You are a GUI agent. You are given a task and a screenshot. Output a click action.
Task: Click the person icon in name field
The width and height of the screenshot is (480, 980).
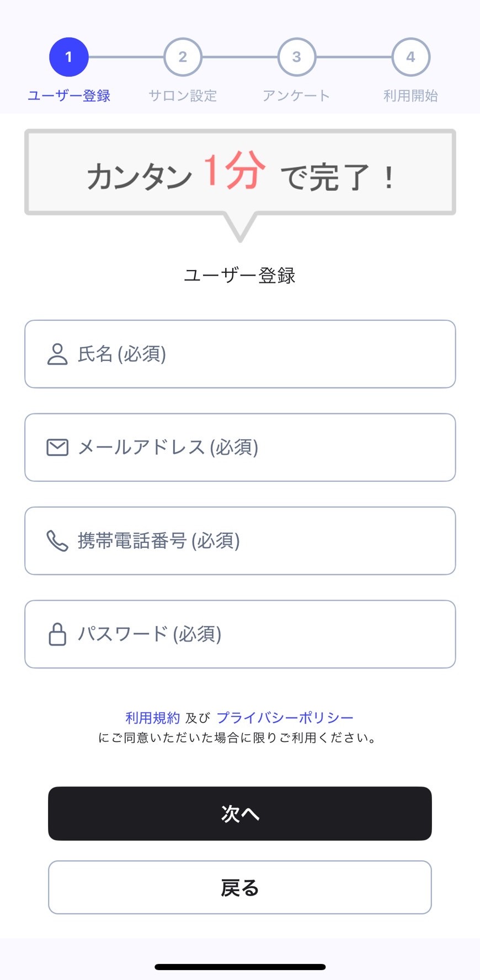click(57, 354)
